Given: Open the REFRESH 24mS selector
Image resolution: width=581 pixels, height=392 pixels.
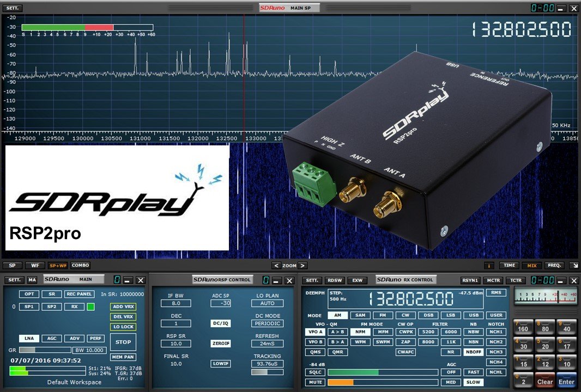Looking at the screenshot, I should (x=267, y=344).
